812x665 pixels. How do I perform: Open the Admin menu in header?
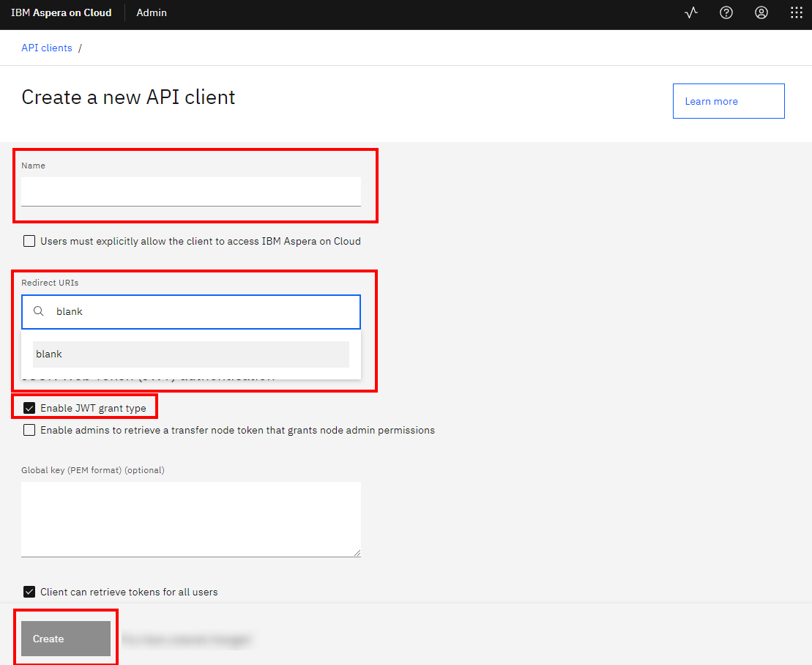[x=152, y=12]
